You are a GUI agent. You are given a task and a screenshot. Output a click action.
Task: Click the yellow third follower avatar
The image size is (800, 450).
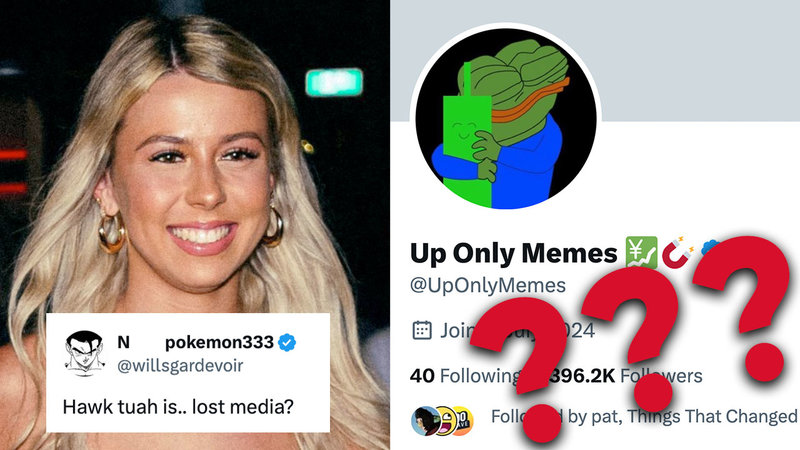463,421
